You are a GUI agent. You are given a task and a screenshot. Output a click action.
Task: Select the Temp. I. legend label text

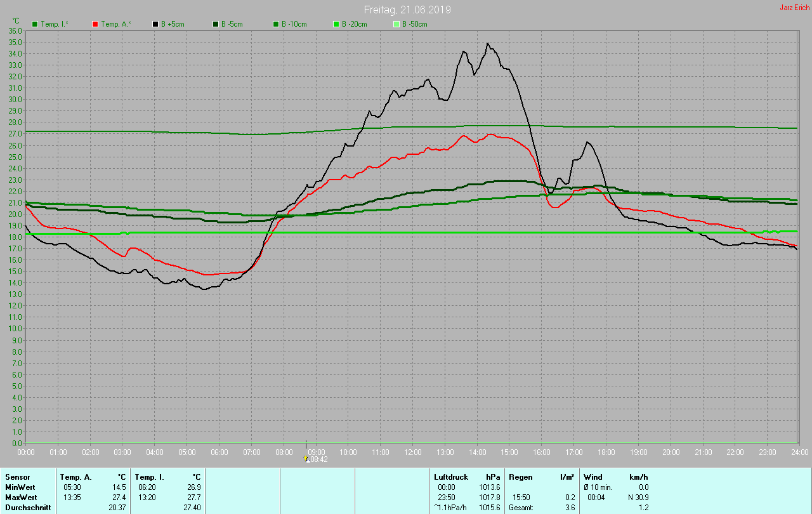click(55, 24)
